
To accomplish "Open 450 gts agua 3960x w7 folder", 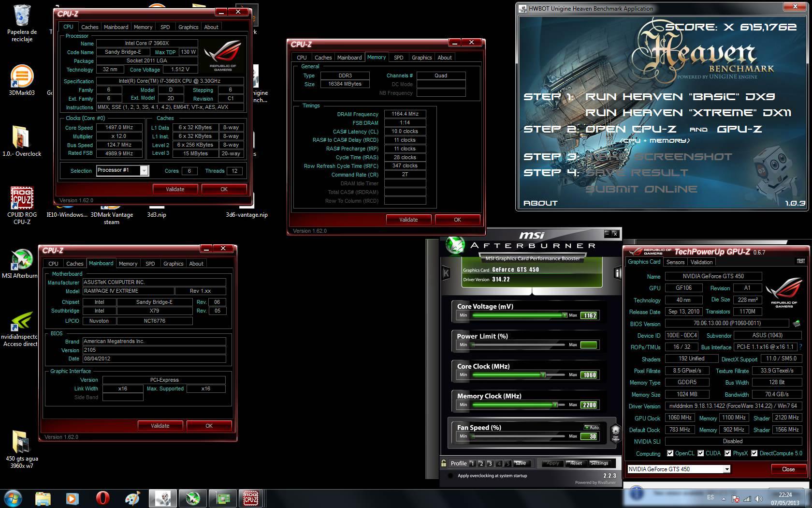I will coord(22,449).
